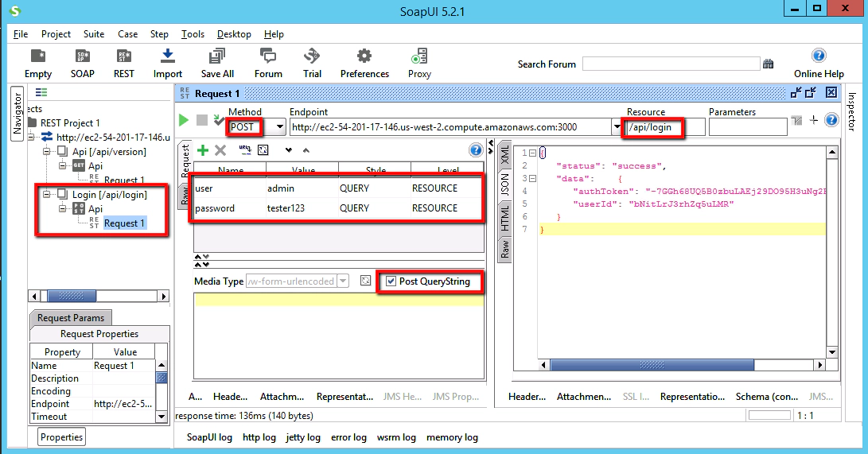Select Request 1 under Login Api

click(x=125, y=223)
